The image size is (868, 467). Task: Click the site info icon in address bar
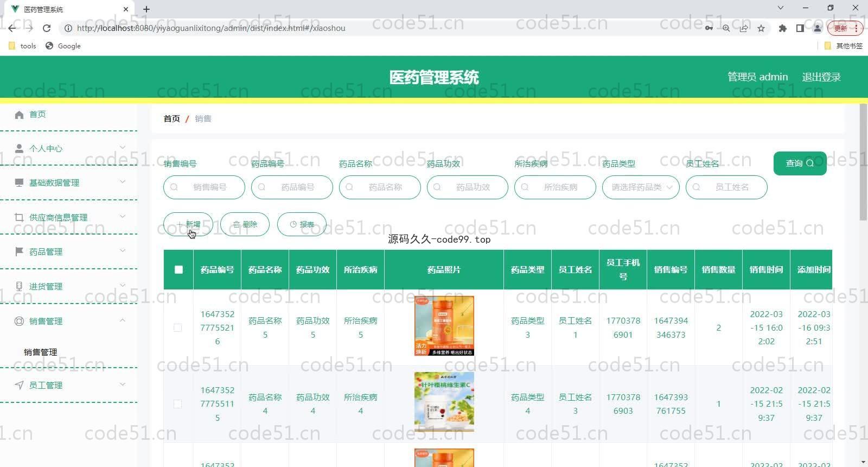pos(68,28)
